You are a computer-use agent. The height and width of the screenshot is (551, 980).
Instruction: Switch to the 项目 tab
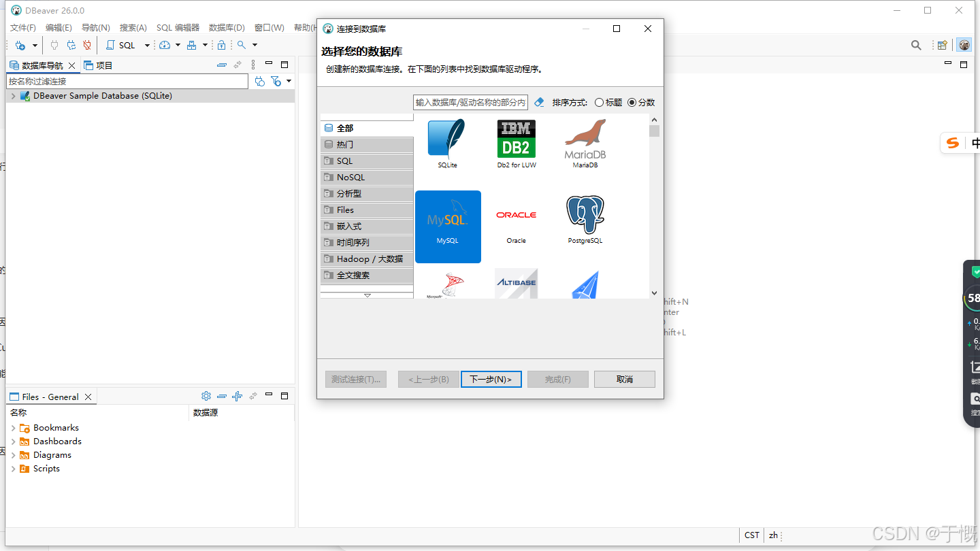pos(98,65)
